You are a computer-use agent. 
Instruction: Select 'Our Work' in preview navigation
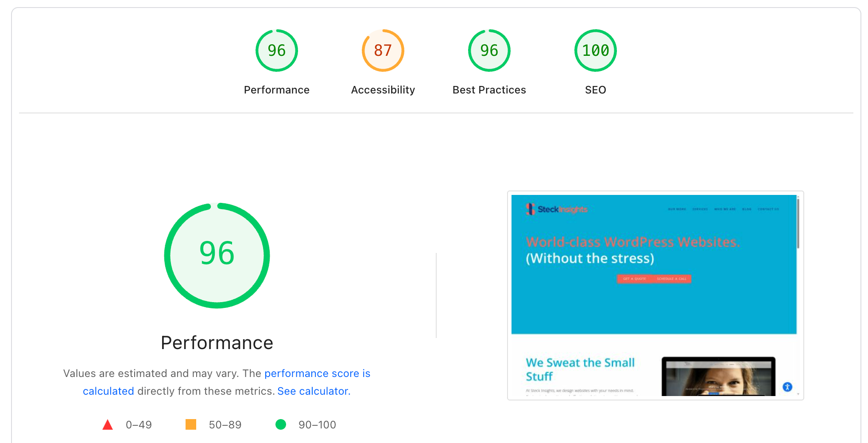click(x=677, y=209)
